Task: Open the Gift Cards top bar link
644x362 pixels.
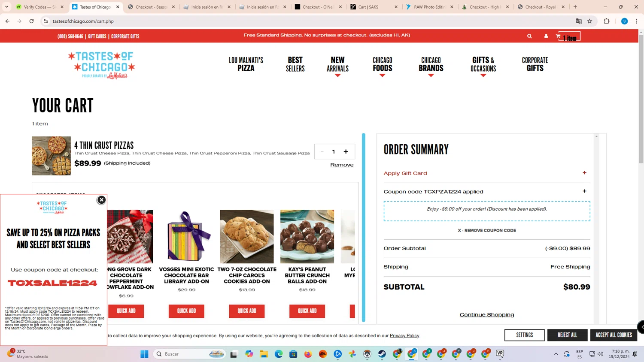Action: 97,36
